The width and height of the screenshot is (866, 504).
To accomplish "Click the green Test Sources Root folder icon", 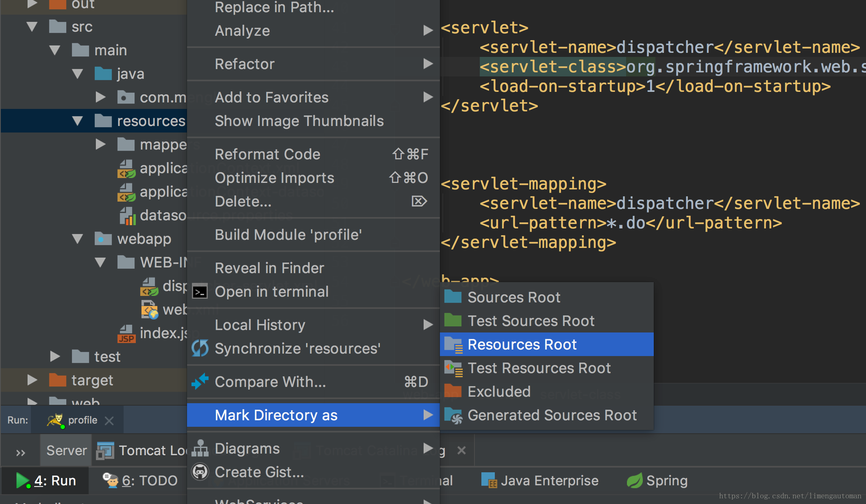I will pyautogui.click(x=453, y=321).
